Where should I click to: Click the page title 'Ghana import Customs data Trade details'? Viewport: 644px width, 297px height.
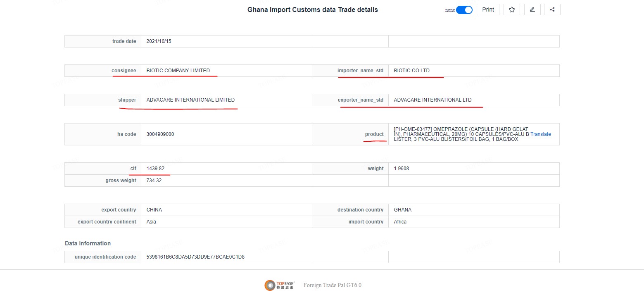[313, 10]
